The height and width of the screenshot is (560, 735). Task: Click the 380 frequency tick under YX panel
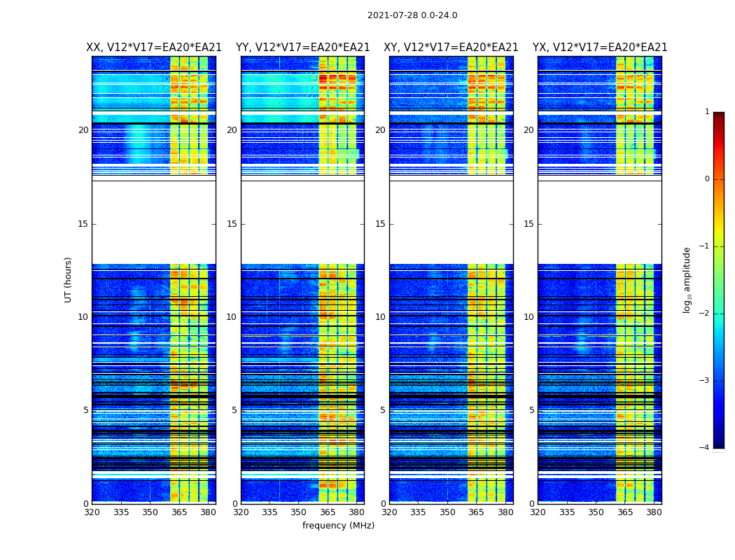click(654, 512)
